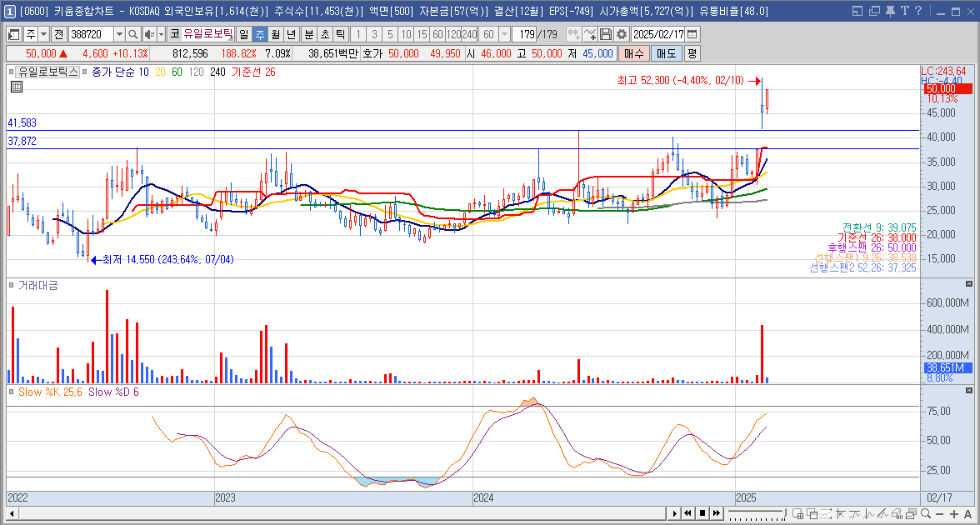Open the interval 60 dropdown arrow
Screen dimensions: 980x525
point(504,33)
